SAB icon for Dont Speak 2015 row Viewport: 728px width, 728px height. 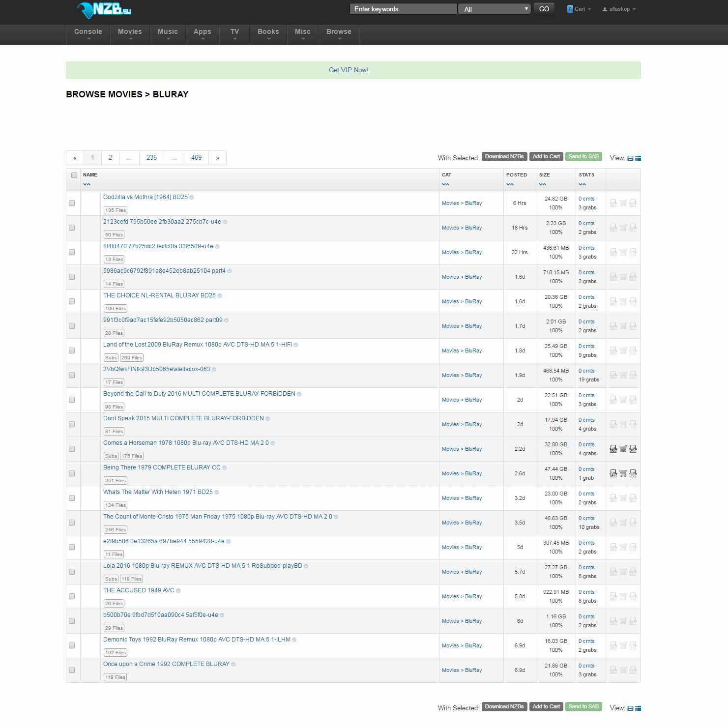click(633, 424)
